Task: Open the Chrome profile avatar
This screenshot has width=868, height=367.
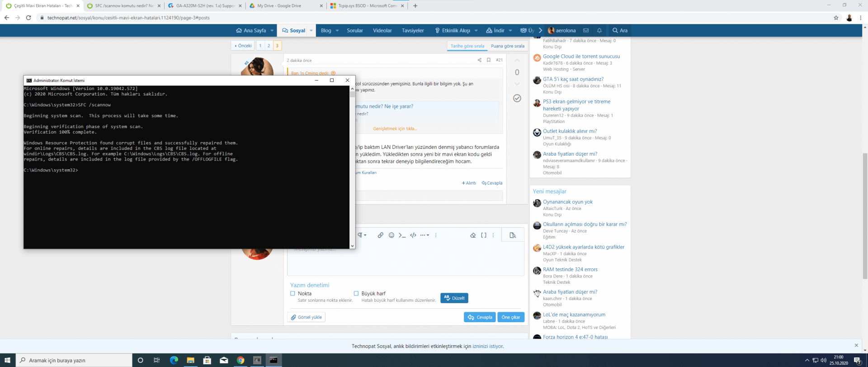Action: [849, 18]
